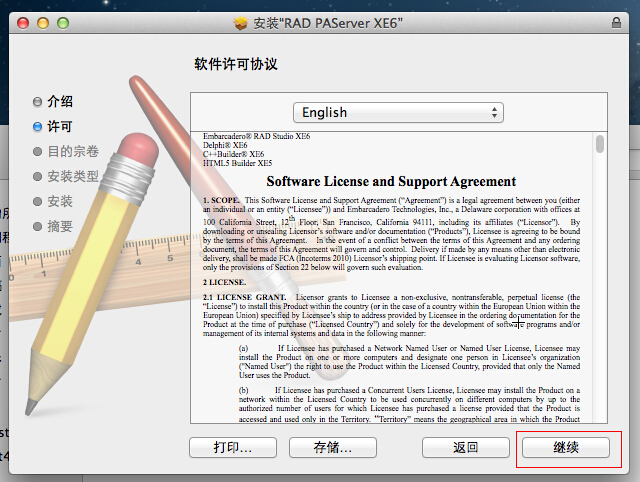
Task: Click the Software License and Support Agreement title
Action: click(391, 181)
